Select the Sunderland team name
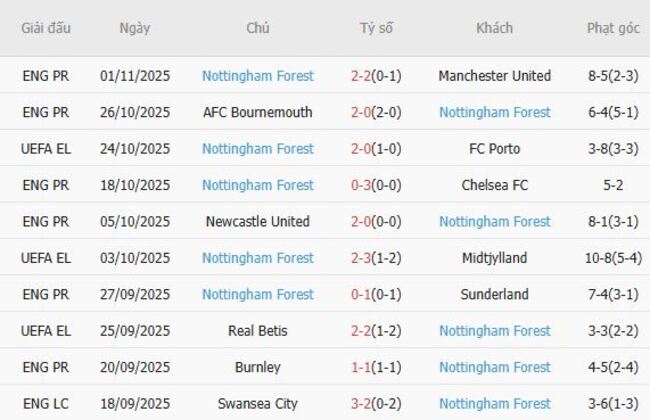This screenshot has height=420, width=650. (494, 294)
